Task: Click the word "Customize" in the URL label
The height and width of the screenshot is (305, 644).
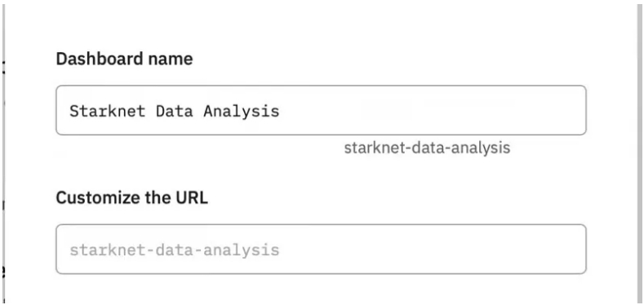Action: (x=96, y=198)
